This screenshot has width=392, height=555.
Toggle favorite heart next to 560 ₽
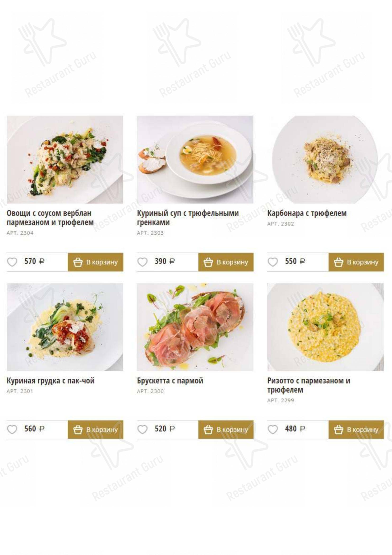click(x=12, y=429)
